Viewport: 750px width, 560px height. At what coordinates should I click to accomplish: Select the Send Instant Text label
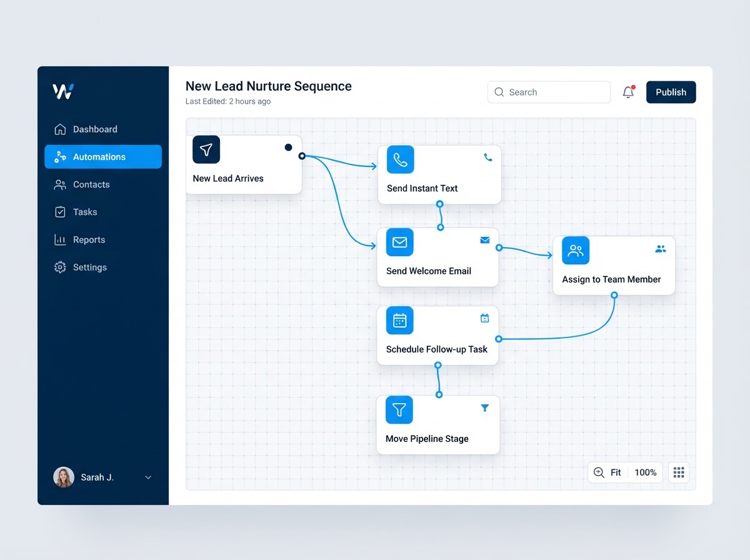(x=422, y=188)
